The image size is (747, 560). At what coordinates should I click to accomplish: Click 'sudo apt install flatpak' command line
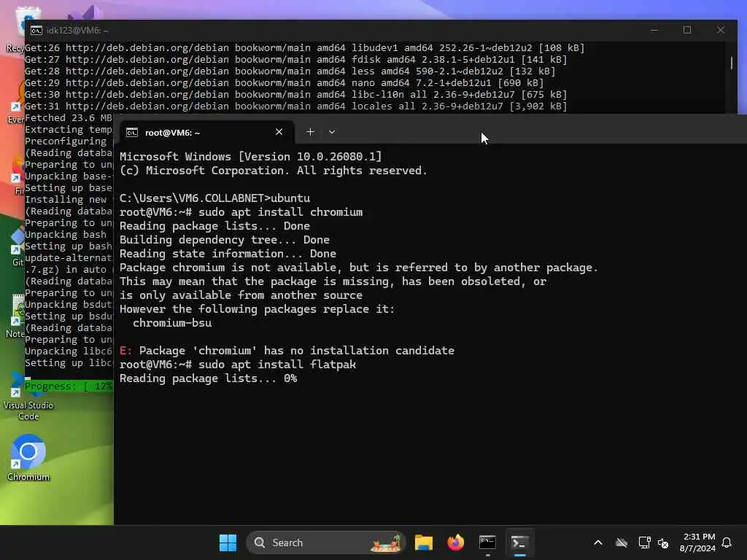point(238,365)
